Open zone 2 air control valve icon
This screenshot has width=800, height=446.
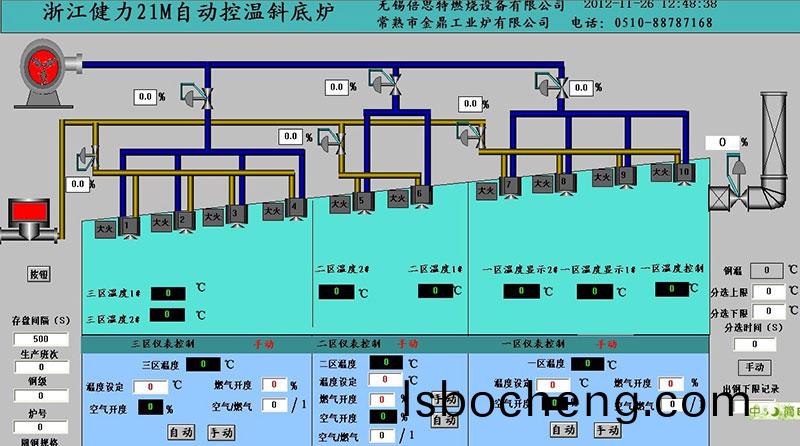click(x=385, y=83)
